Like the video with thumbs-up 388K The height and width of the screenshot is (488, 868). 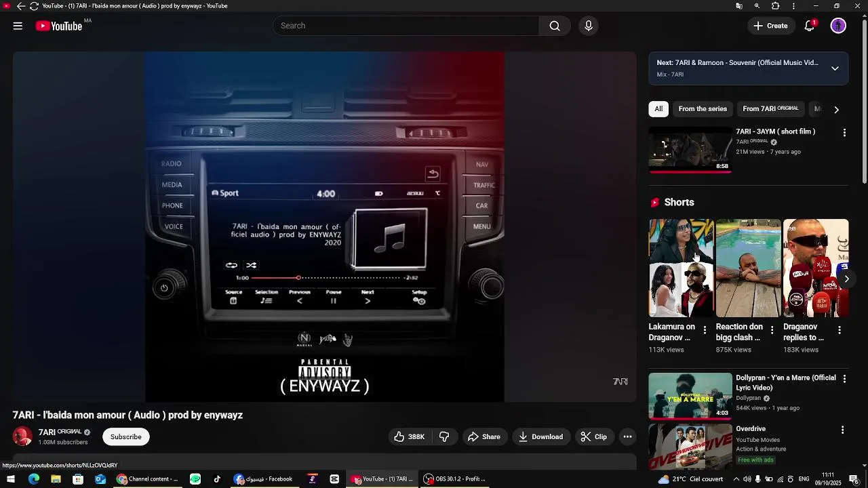pyautogui.click(x=410, y=437)
